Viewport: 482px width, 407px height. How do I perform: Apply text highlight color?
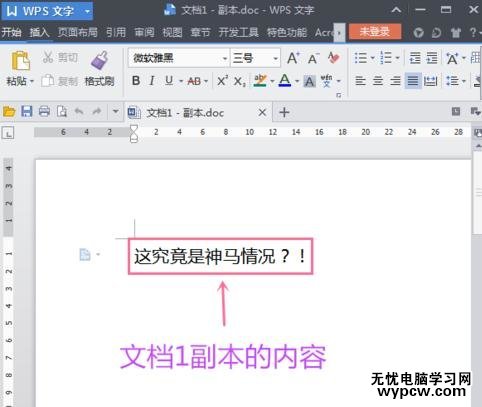[260, 81]
